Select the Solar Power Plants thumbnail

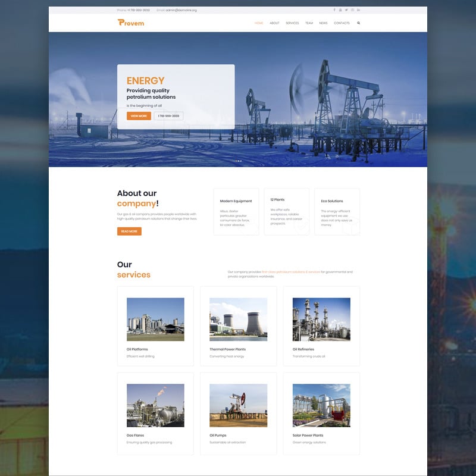tap(321, 405)
